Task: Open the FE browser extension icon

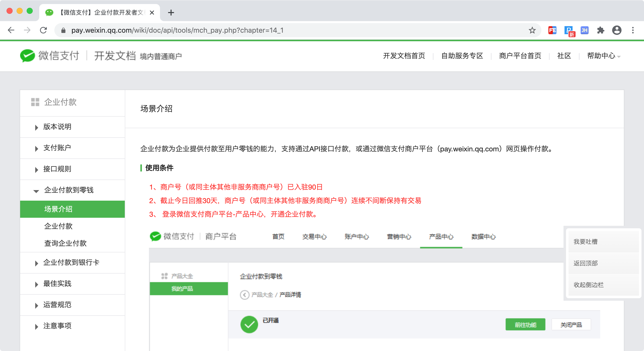Action: click(552, 30)
